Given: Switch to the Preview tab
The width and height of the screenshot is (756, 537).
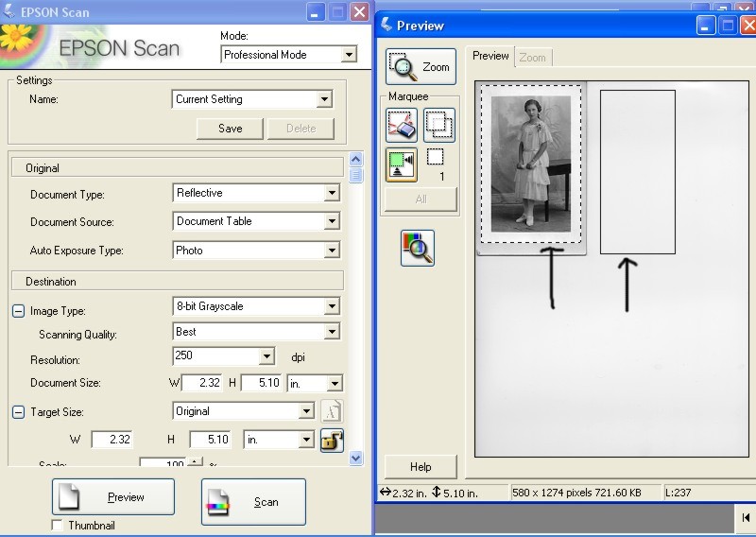Looking at the screenshot, I should click(490, 56).
